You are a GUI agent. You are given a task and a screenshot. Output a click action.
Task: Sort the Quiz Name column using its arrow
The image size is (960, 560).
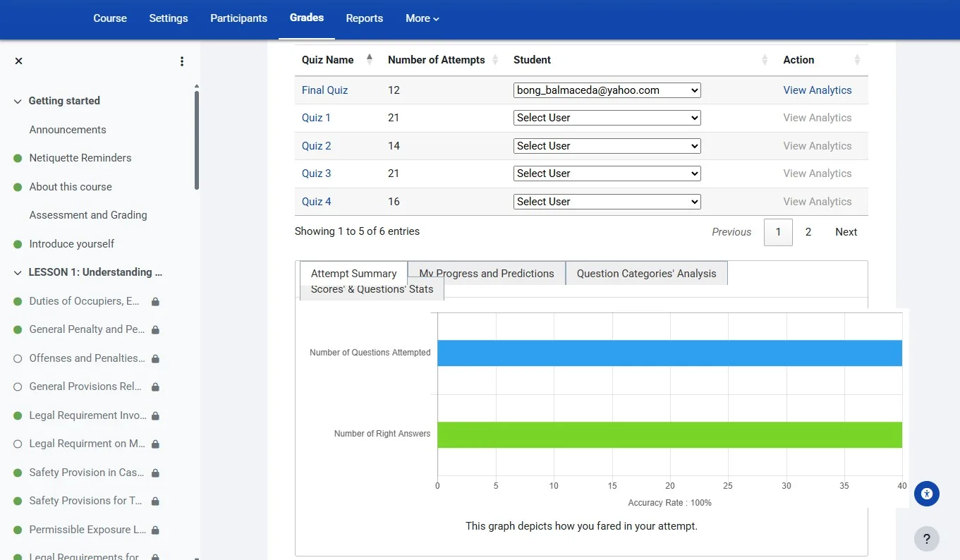(370, 59)
